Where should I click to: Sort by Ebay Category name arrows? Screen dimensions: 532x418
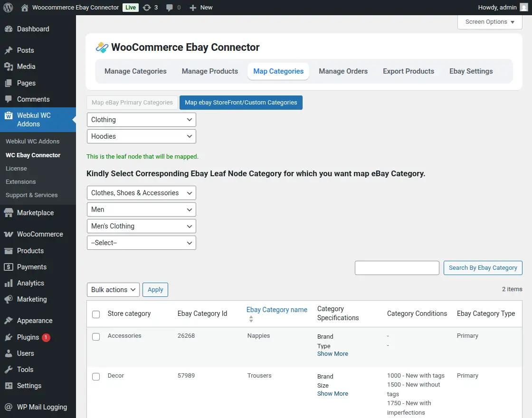(x=251, y=319)
